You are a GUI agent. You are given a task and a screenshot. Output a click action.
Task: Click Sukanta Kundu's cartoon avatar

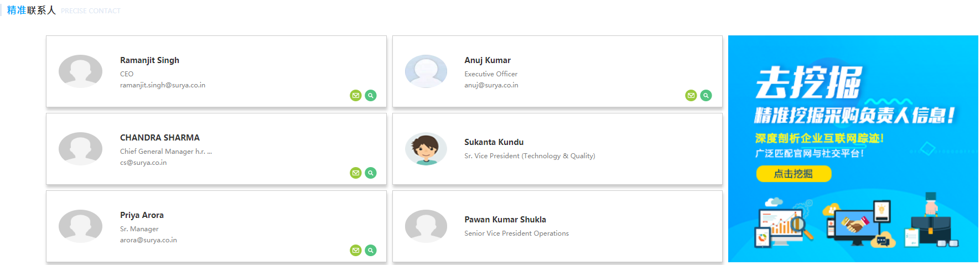coord(426,149)
